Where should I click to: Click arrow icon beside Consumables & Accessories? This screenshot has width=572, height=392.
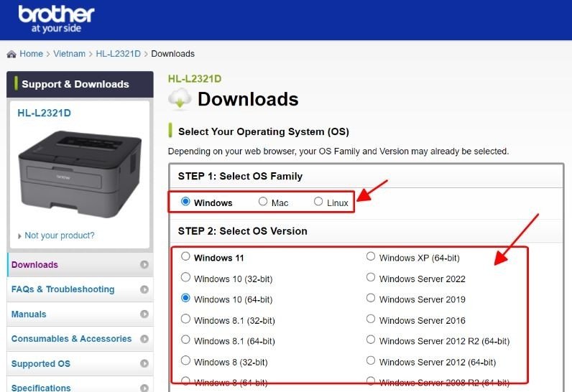pyautogui.click(x=144, y=339)
